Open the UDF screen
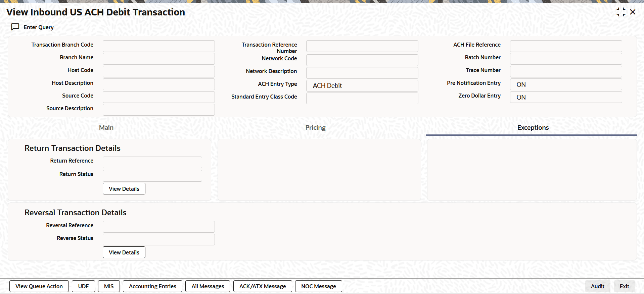The image size is (644, 294). (84, 286)
